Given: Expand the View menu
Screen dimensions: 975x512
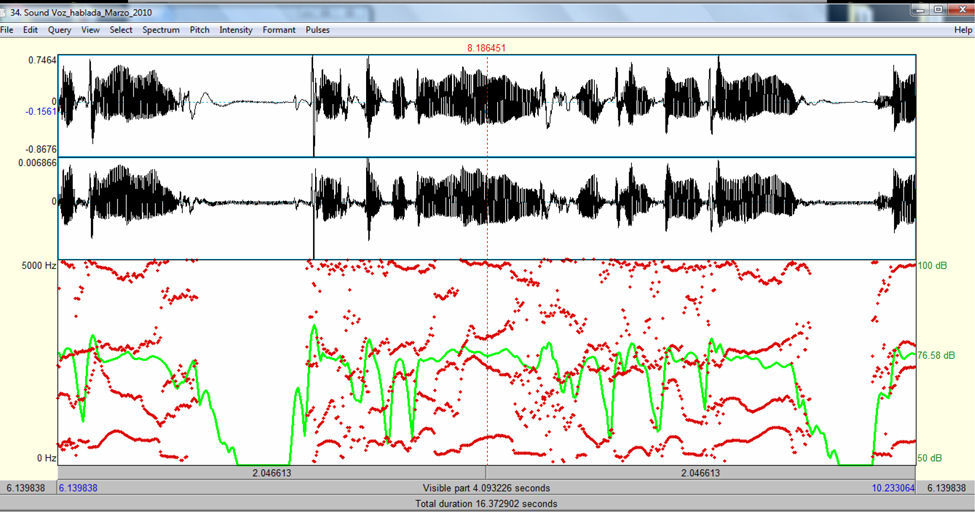Looking at the screenshot, I should (90, 30).
